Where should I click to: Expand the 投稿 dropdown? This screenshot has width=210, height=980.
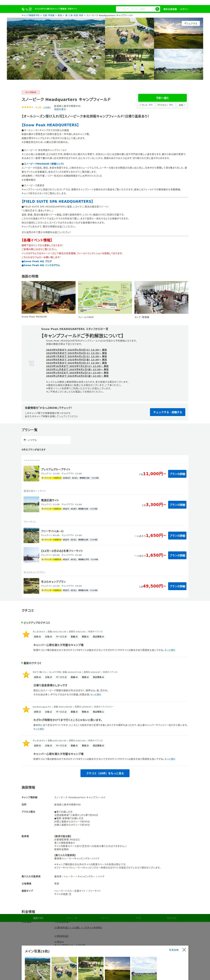coord(182,105)
